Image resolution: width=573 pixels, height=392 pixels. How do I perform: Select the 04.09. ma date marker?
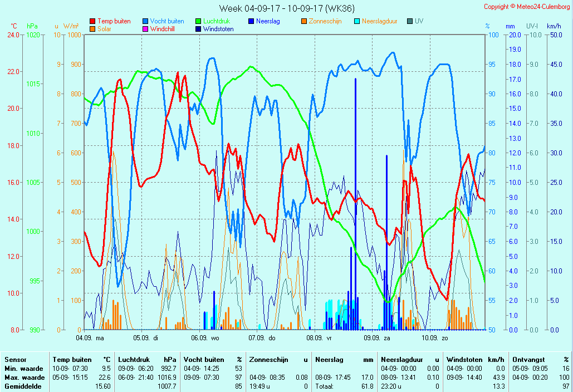point(90,337)
